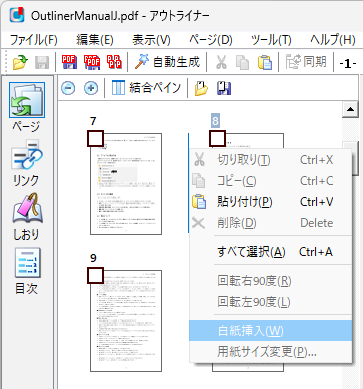Click the scrollbar up arrow
The height and width of the screenshot is (389, 363).
point(350,109)
